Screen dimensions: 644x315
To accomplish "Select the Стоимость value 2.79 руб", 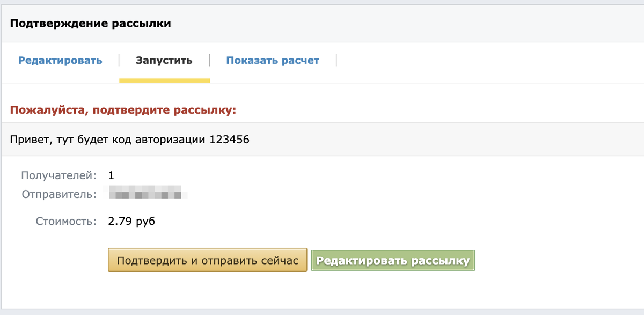I will [131, 221].
